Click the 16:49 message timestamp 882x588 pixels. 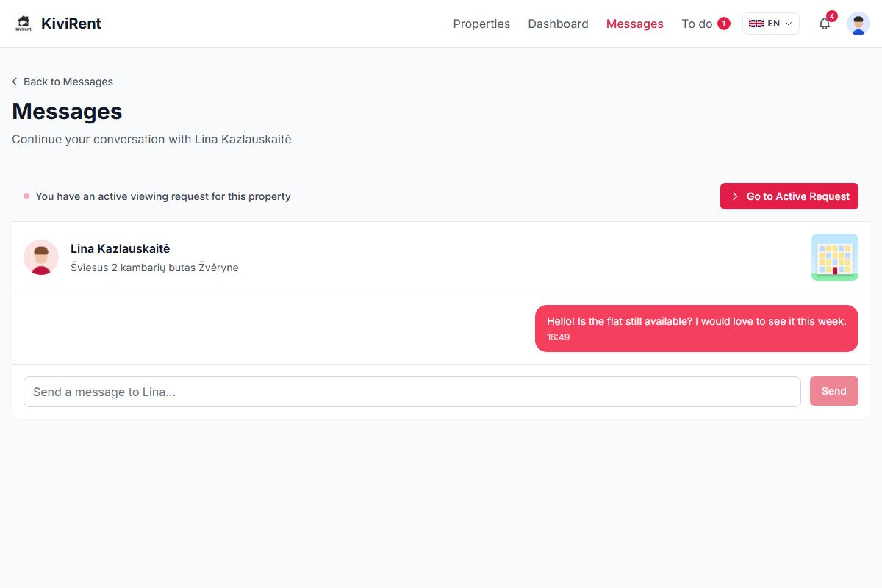click(x=558, y=337)
